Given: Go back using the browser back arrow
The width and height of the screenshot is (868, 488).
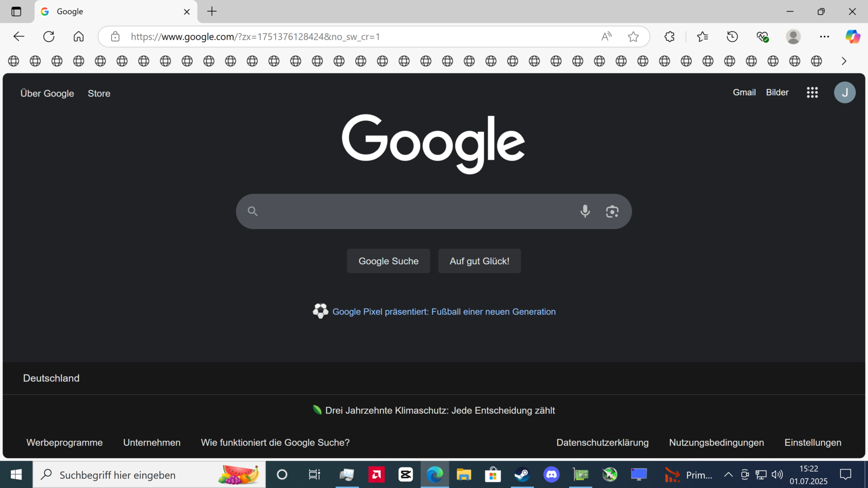Looking at the screenshot, I should pyautogui.click(x=19, y=36).
